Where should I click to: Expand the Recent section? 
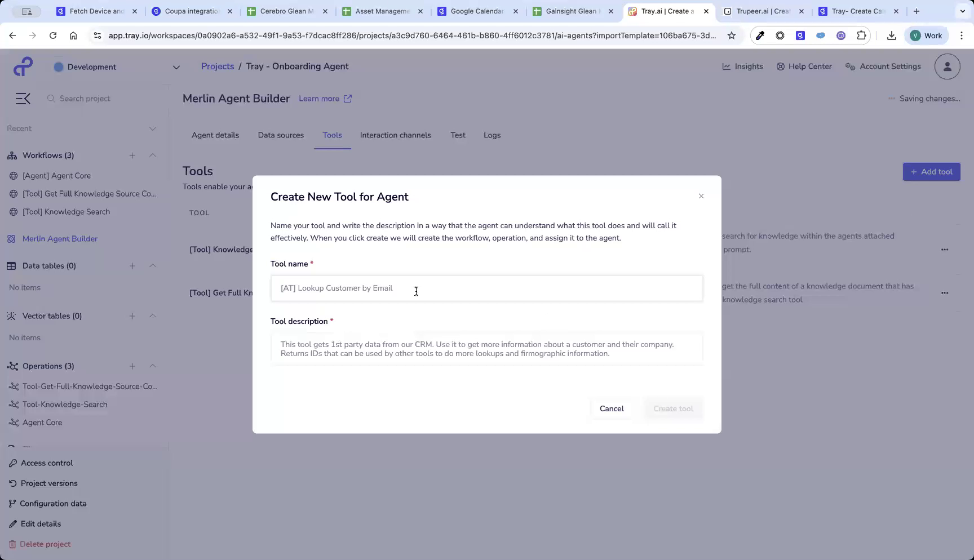(x=152, y=128)
